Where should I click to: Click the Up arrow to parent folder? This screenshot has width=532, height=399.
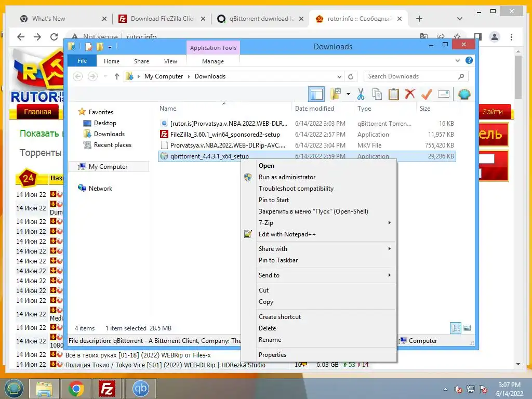pos(117,76)
